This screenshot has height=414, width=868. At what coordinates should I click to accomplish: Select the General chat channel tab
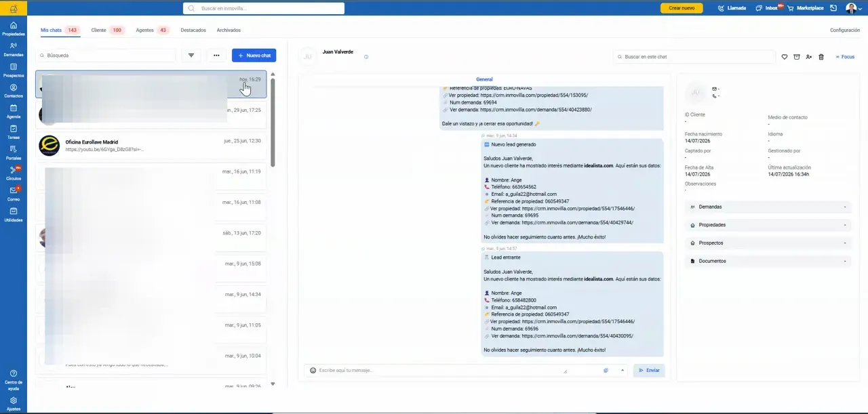tap(484, 79)
